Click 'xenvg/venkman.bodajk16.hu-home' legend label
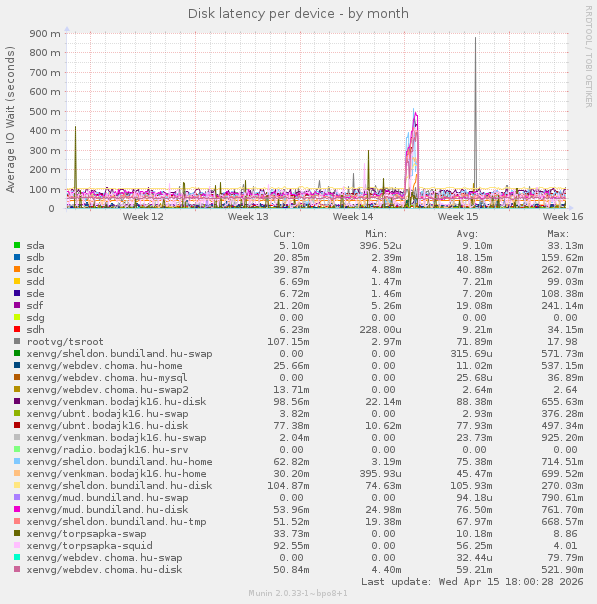Viewport: 597px width, 604px height. click(116, 473)
